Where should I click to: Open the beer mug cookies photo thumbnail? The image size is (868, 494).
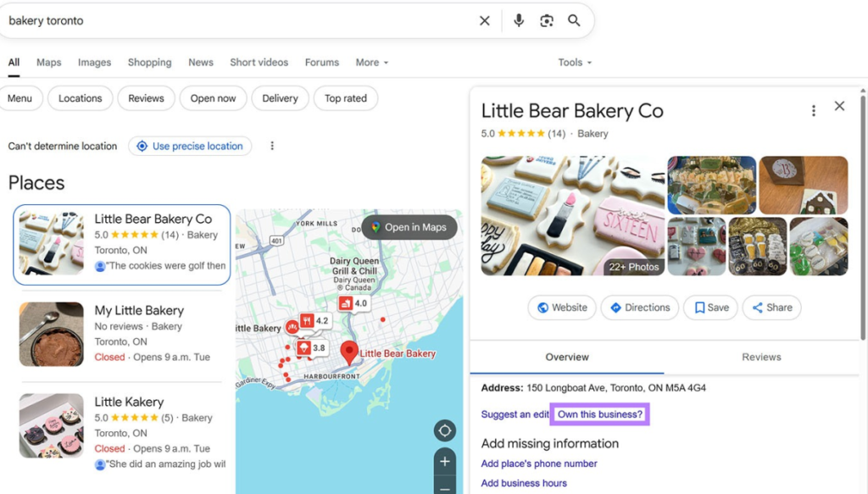click(757, 247)
